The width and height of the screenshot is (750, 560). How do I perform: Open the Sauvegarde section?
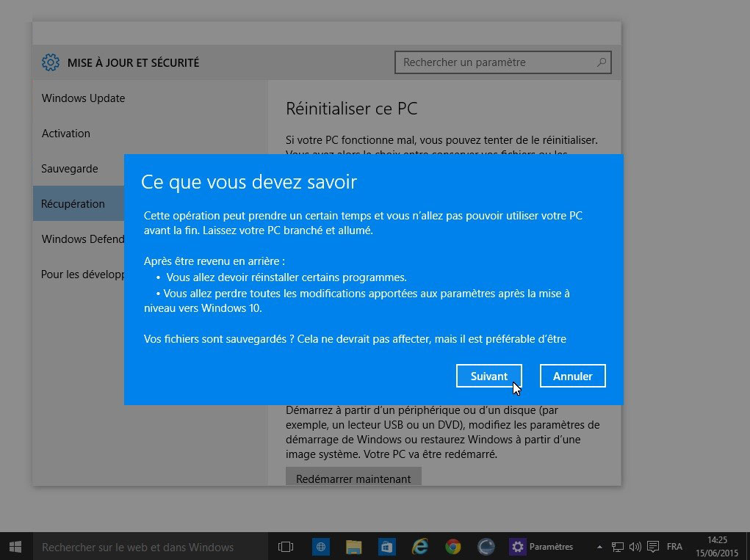click(70, 169)
